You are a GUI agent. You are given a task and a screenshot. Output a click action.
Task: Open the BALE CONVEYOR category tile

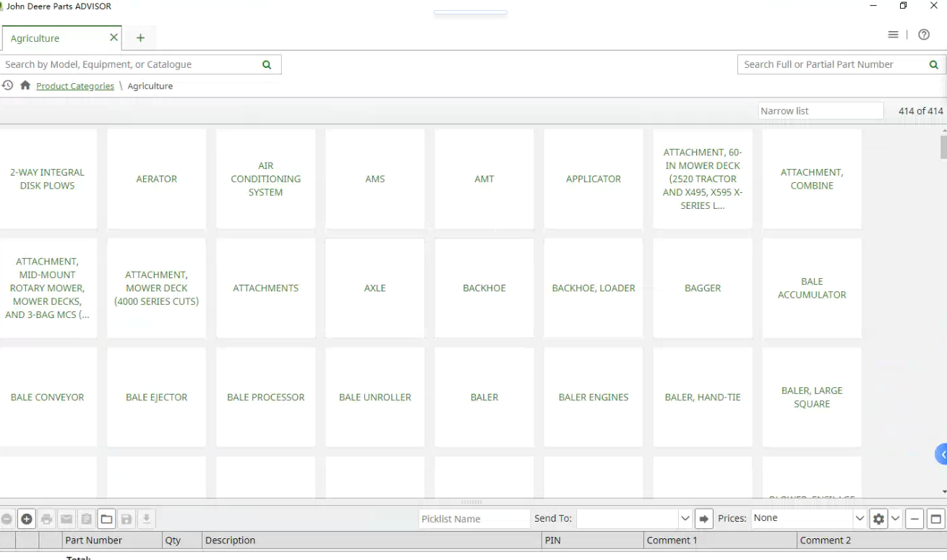(x=48, y=397)
